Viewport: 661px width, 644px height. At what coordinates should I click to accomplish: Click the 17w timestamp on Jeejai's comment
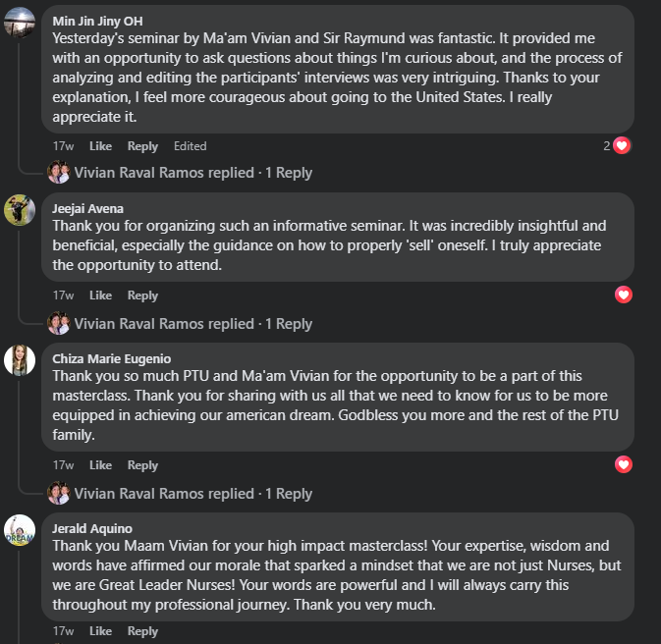[x=63, y=295]
